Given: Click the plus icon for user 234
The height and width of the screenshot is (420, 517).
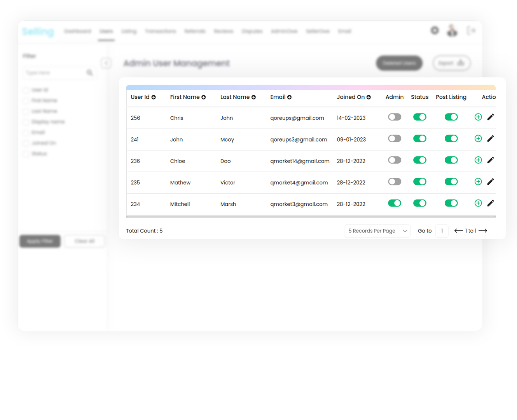Looking at the screenshot, I should click(478, 203).
